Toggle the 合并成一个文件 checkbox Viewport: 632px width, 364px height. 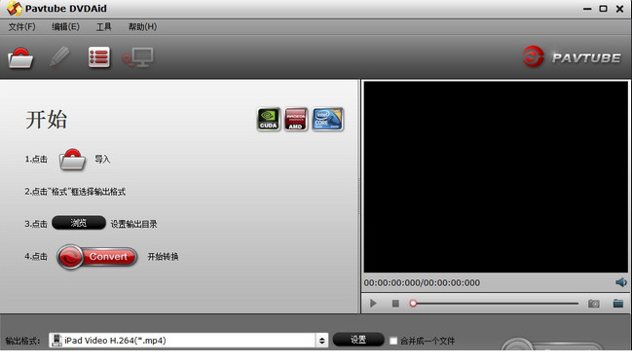pos(393,341)
